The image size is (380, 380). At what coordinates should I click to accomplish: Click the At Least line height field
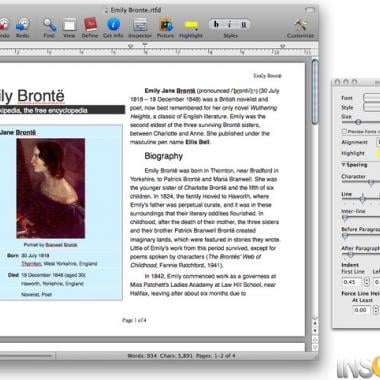362,310
